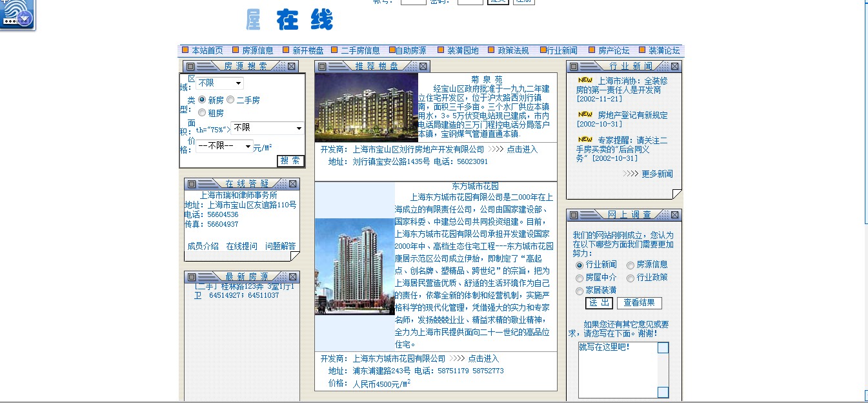
Task: Click the square icon left of 行业新闻 header
Action: point(574,67)
